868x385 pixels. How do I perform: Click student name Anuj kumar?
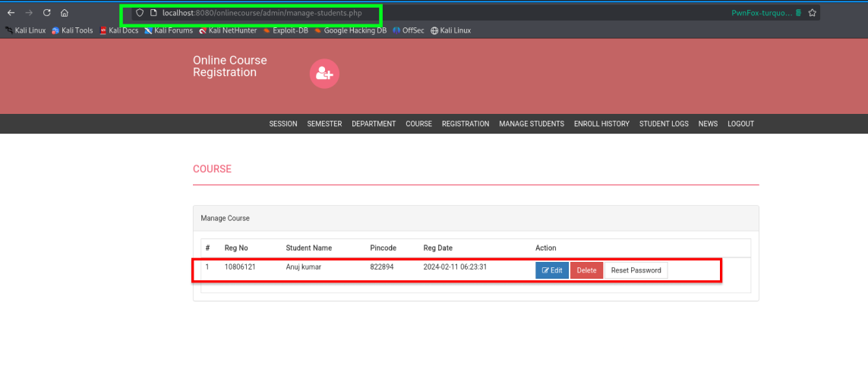click(x=303, y=267)
